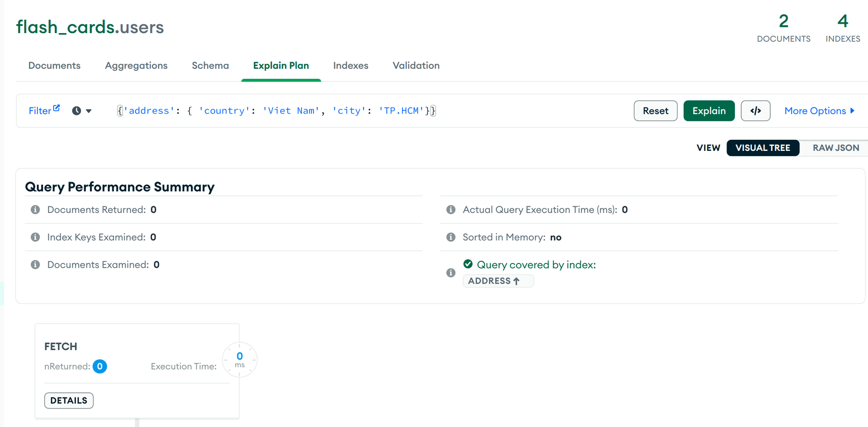Switch to the Schema tab
Image resolution: width=868 pixels, height=427 pixels.
pos(210,66)
